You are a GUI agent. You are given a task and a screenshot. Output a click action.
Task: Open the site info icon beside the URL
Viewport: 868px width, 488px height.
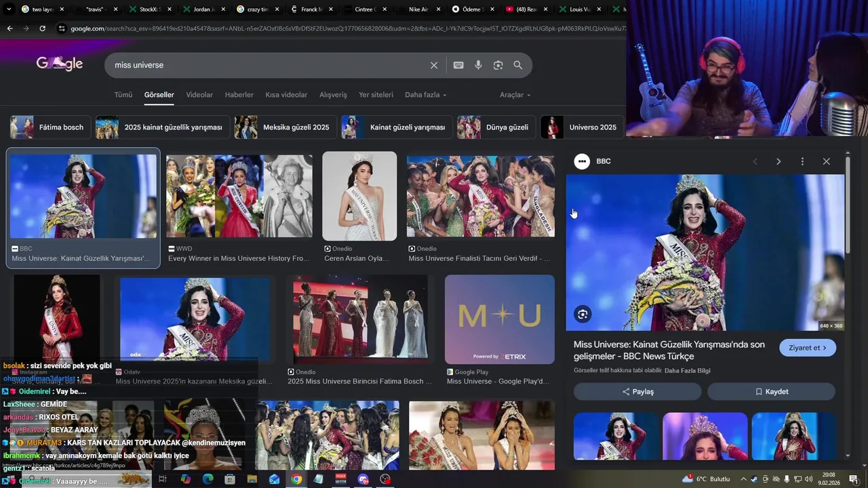coord(62,28)
